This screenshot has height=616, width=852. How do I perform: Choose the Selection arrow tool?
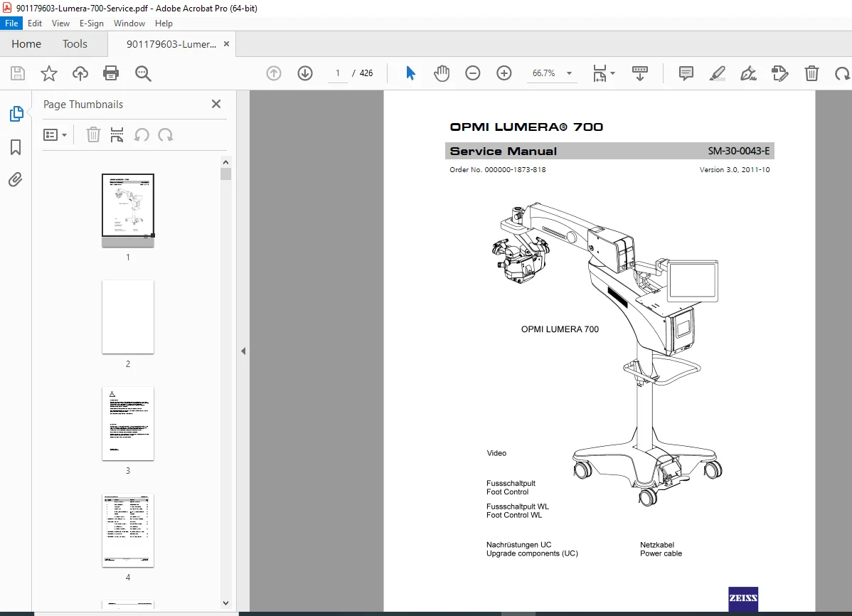411,73
